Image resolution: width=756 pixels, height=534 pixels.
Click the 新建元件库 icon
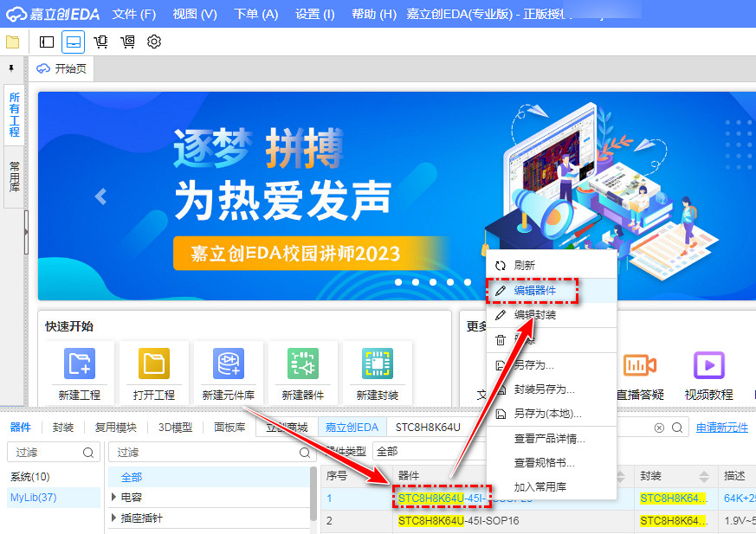228,364
